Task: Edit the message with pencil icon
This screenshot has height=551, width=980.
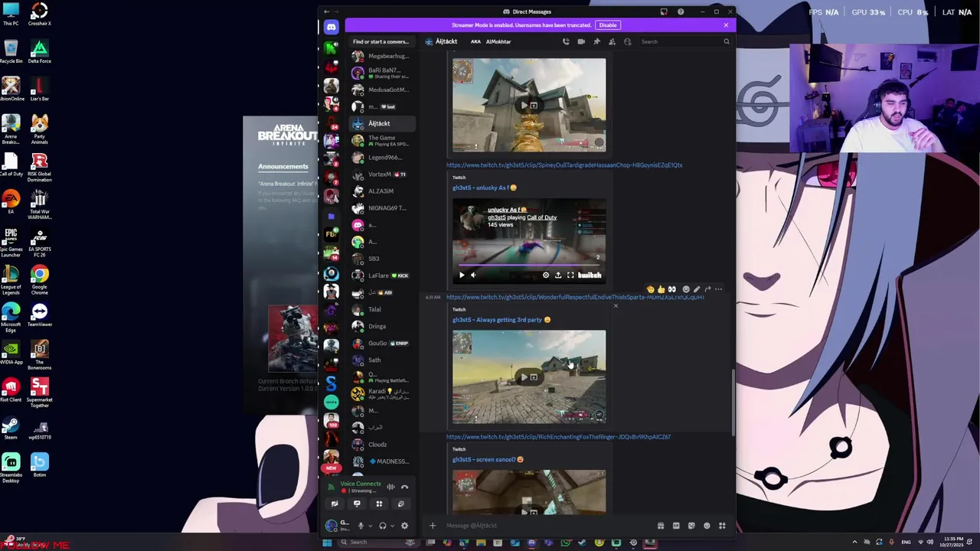Action: (696, 289)
